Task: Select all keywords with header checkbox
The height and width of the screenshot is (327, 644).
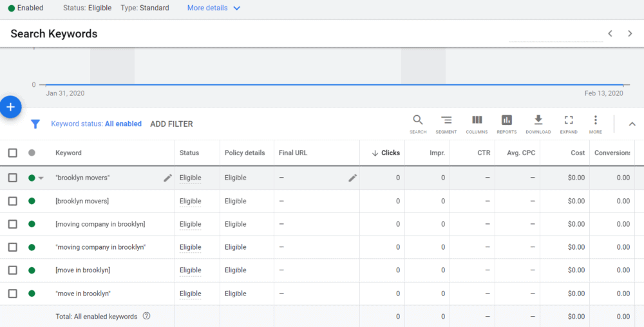Action: click(12, 153)
